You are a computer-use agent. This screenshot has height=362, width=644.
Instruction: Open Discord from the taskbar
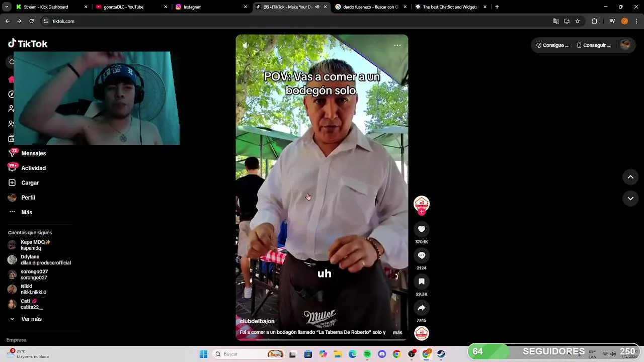382,354
